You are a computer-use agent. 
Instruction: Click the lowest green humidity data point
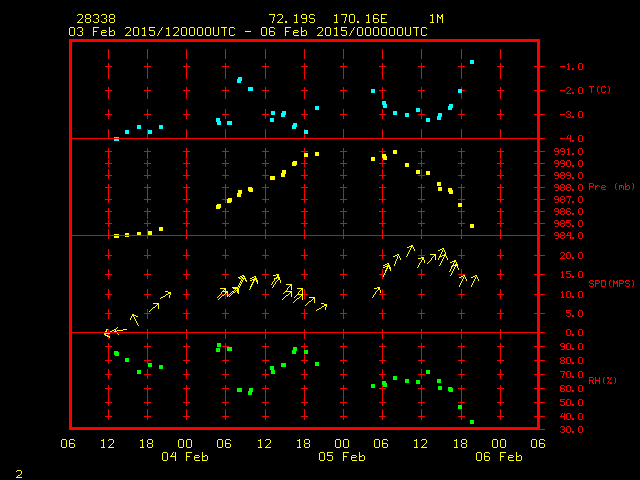coord(472,421)
